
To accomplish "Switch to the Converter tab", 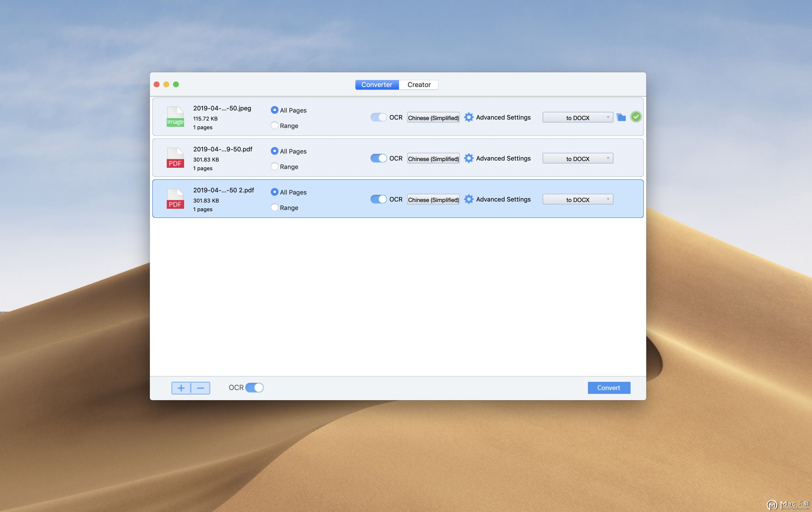I will point(377,85).
